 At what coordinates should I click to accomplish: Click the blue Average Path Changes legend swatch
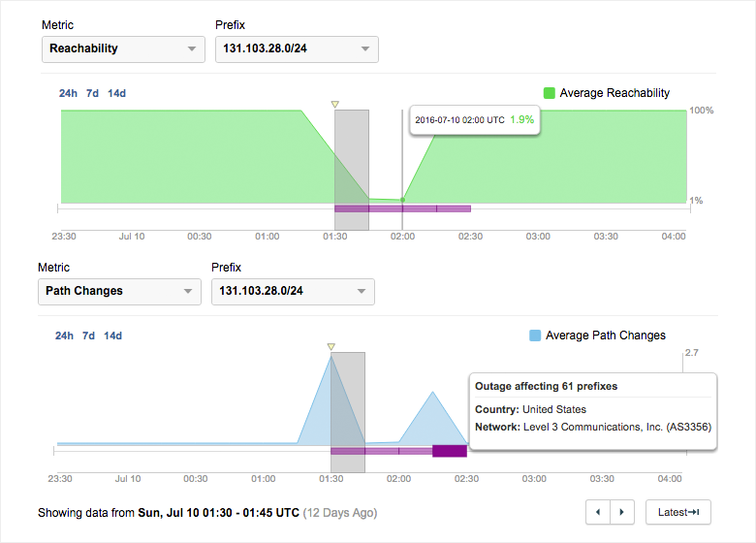click(x=535, y=335)
